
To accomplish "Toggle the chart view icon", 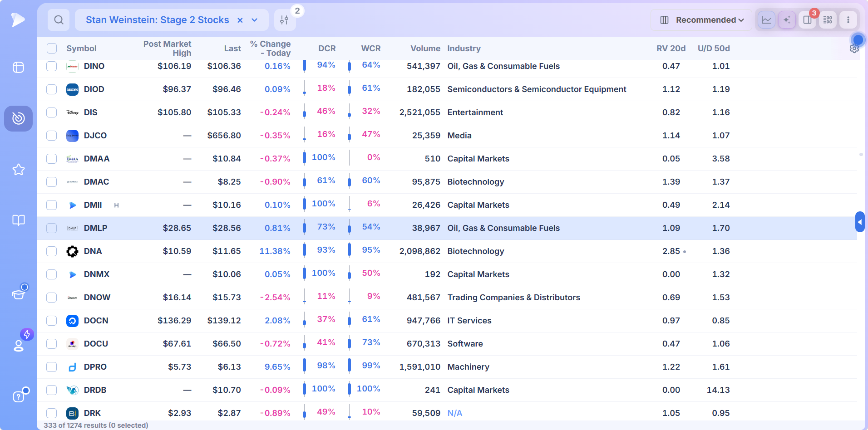I will tap(766, 20).
